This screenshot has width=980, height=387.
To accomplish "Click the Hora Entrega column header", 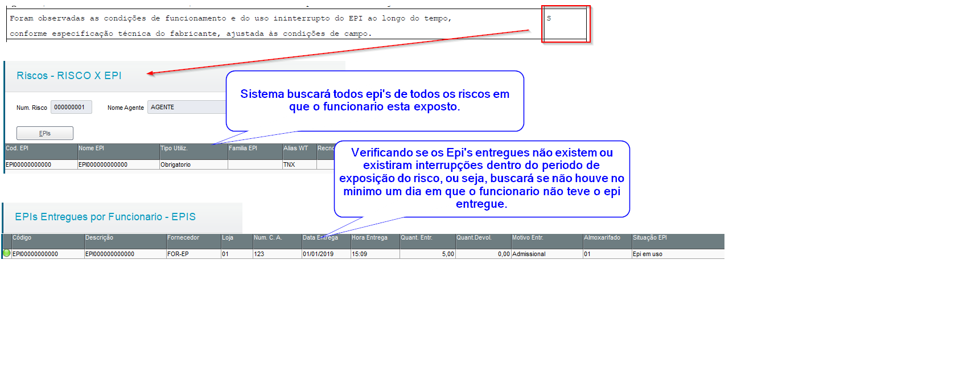I will pos(375,241).
